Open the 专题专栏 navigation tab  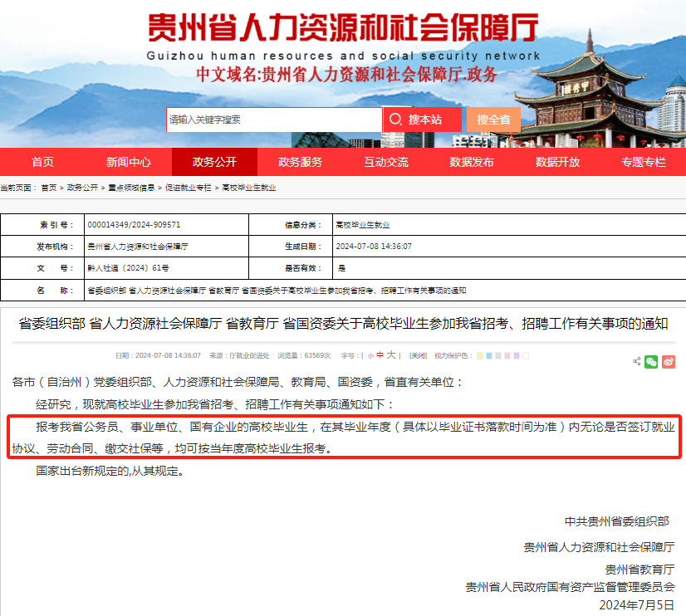(x=643, y=162)
